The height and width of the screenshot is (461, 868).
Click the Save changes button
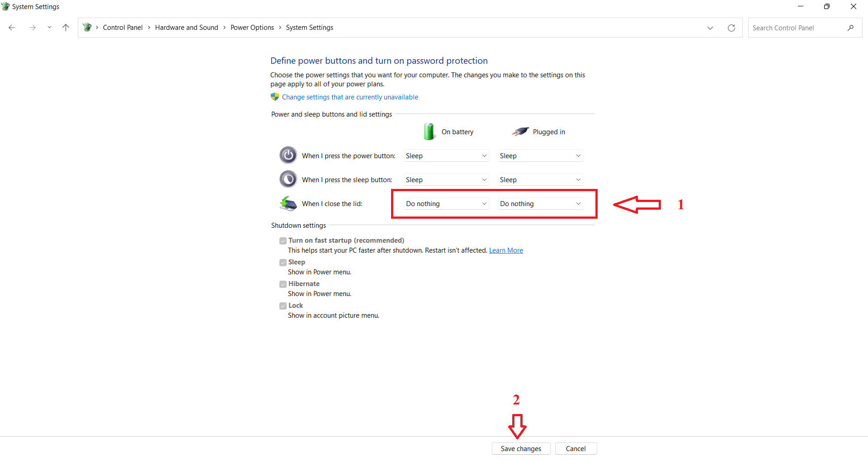point(521,448)
